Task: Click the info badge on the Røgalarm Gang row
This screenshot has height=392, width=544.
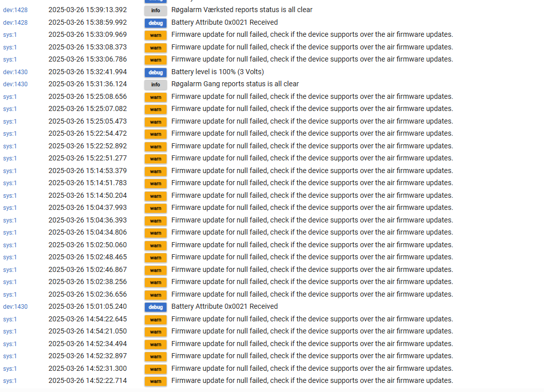Action: click(155, 84)
